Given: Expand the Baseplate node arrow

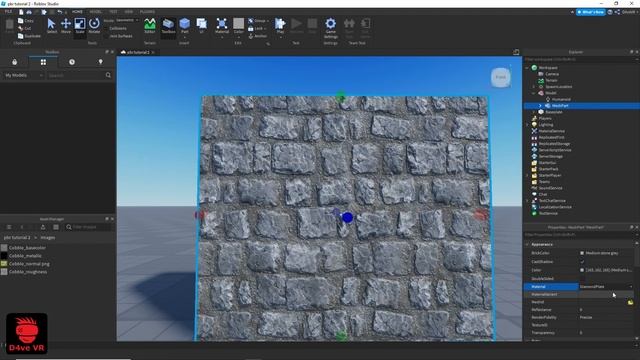Looking at the screenshot, I should coord(533,112).
